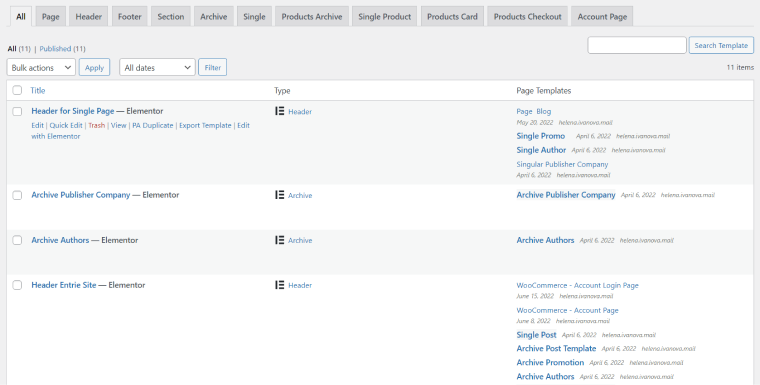
Task: Click the Filter button
Action: point(212,67)
